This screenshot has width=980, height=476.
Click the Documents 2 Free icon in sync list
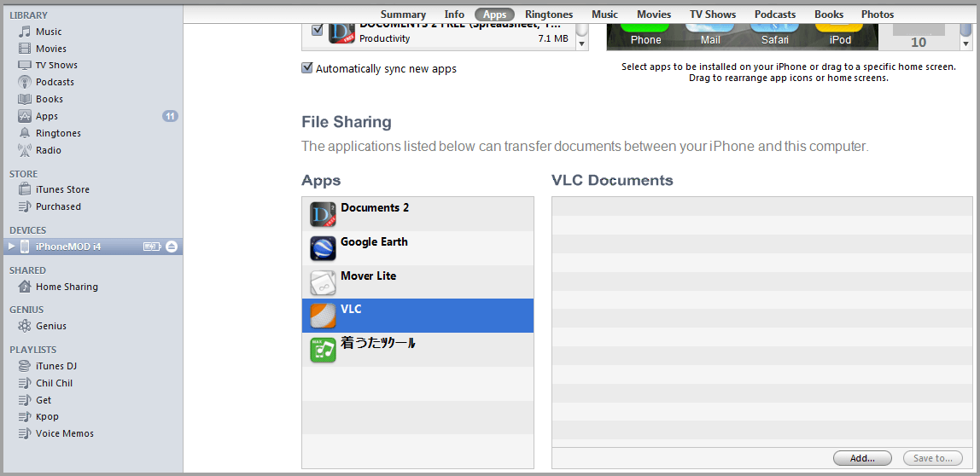tap(341, 34)
